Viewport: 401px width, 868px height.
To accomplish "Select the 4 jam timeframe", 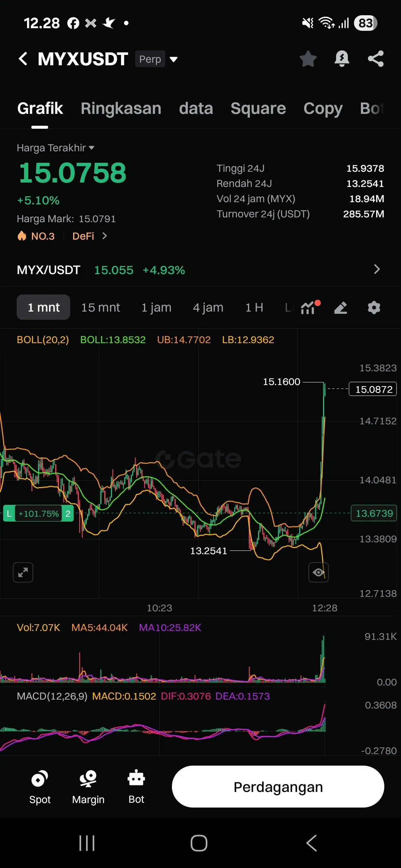I will [x=208, y=307].
